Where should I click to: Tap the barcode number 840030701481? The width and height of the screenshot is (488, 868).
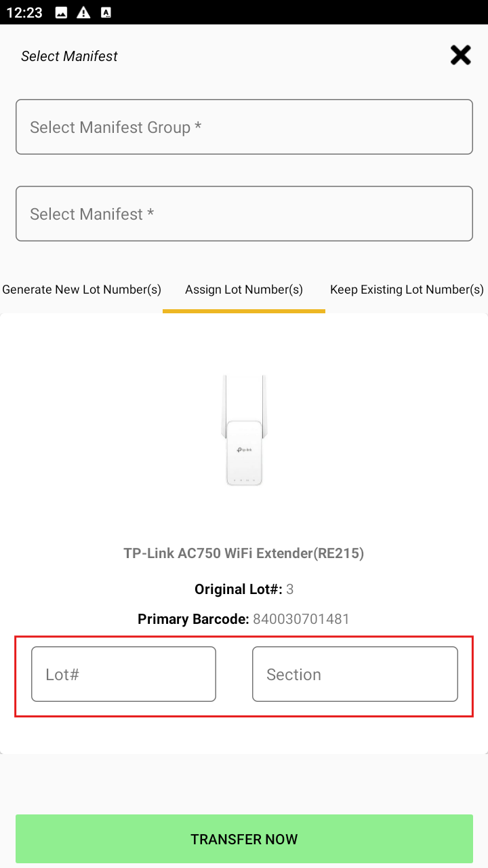(301, 619)
